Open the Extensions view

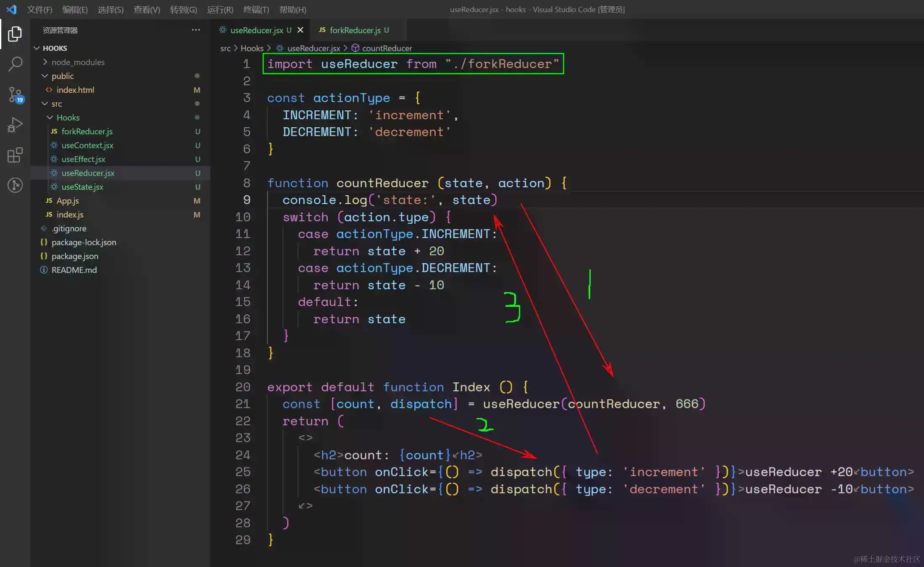15,155
